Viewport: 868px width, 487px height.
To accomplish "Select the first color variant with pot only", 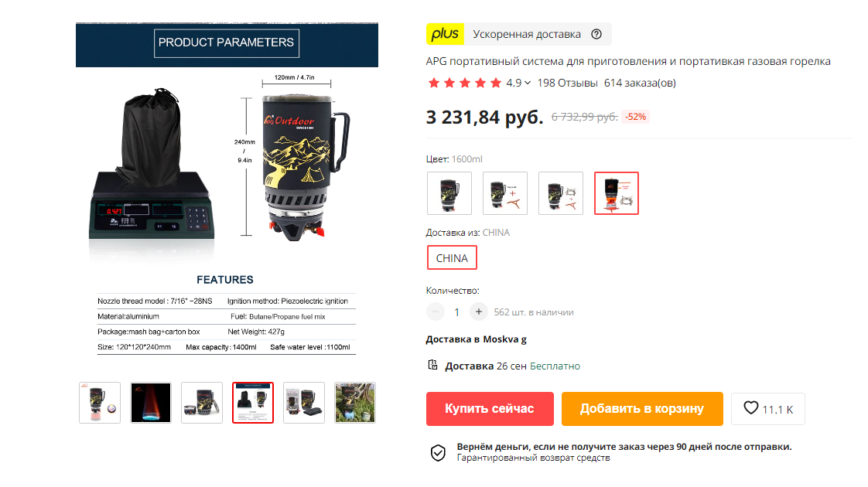I will pos(449,193).
